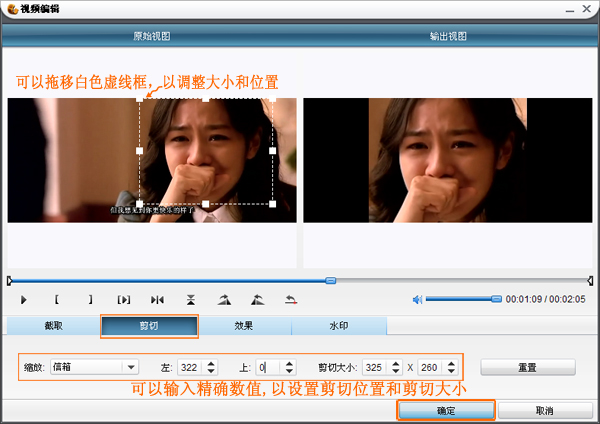The height and width of the screenshot is (424, 600).
Task: Open the 水印 tab
Action: point(339,326)
